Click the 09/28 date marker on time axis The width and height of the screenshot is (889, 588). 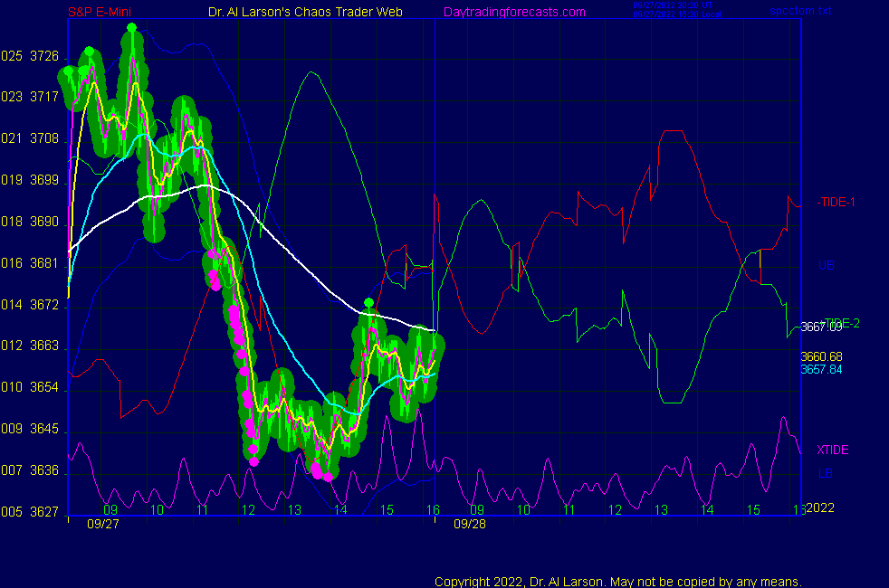(468, 523)
